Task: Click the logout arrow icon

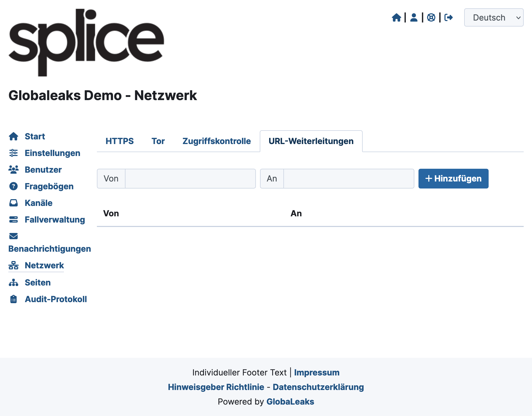Action: [449, 17]
